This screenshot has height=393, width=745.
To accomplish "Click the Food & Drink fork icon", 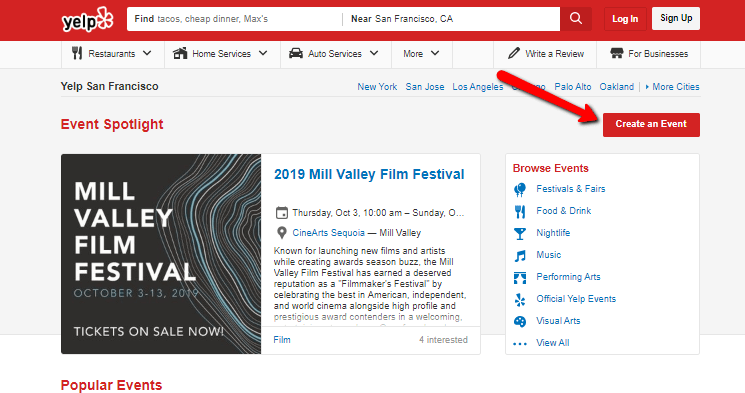I will pyautogui.click(x=520, y=211).
